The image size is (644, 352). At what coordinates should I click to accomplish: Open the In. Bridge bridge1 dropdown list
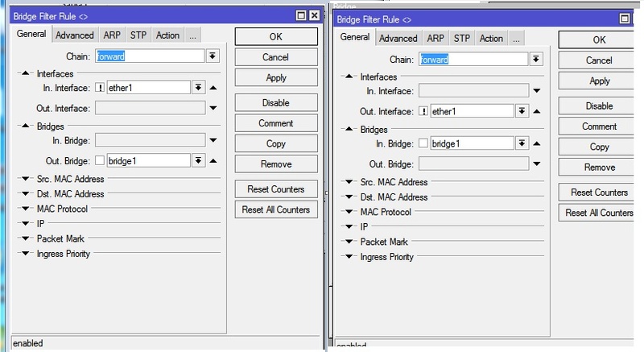(x=522, y=143)
